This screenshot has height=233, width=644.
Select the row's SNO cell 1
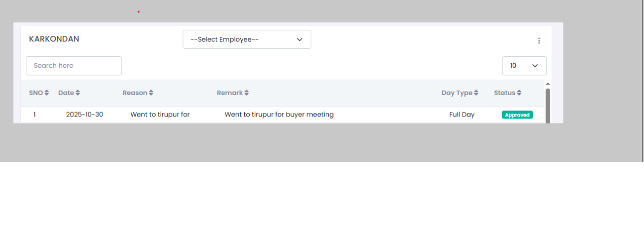pos(34,114)
